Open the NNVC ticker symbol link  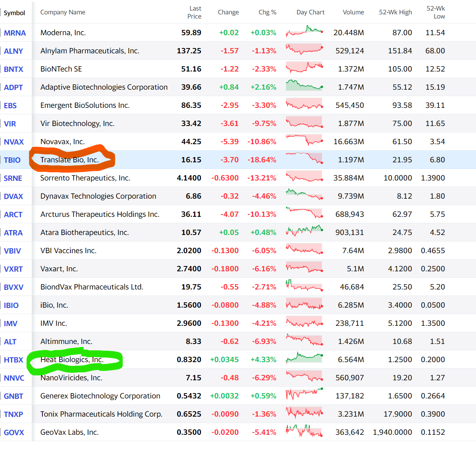pyautogui.click(x=14, y=378)
